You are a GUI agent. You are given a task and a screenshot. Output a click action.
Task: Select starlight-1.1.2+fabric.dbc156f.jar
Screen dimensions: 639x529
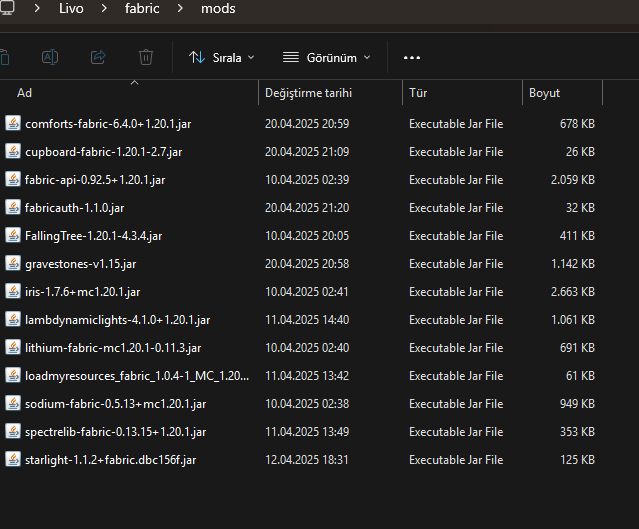coord(110,460)
